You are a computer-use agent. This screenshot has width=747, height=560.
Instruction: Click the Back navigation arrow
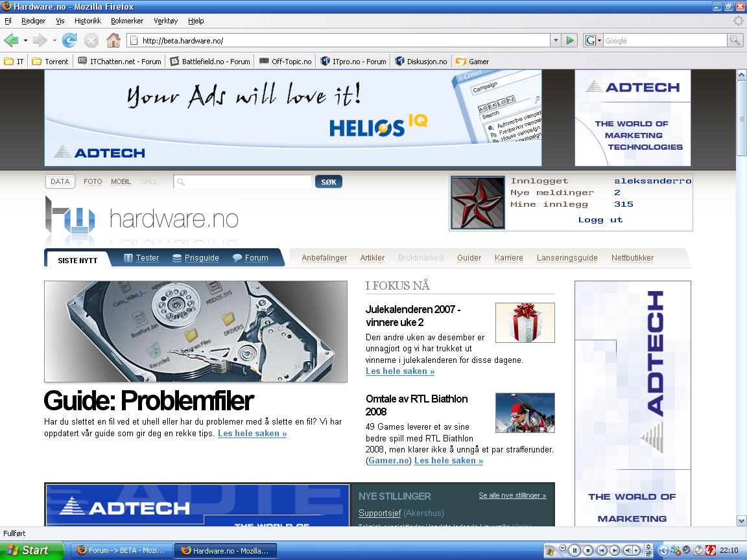click(11, 40)
